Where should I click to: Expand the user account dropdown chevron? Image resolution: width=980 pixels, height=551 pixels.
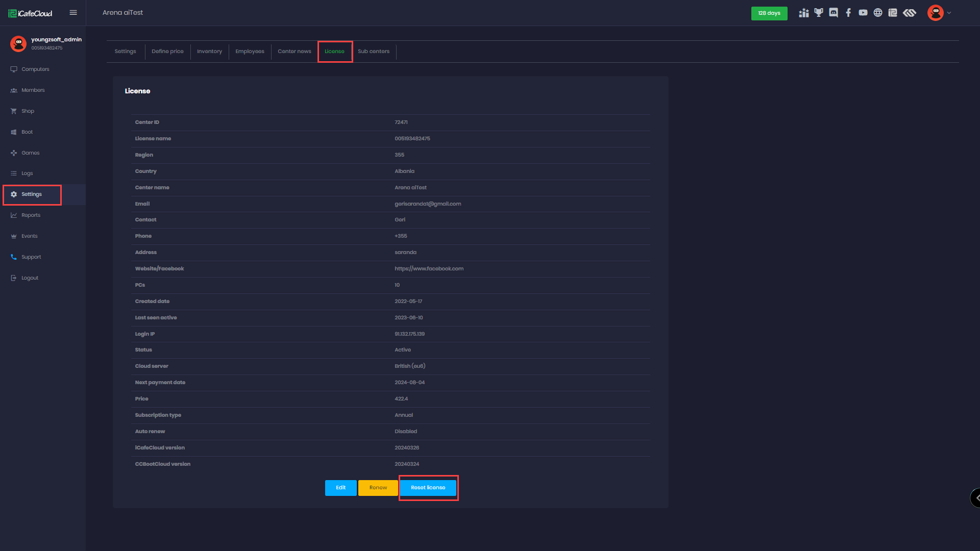point(949,13)
